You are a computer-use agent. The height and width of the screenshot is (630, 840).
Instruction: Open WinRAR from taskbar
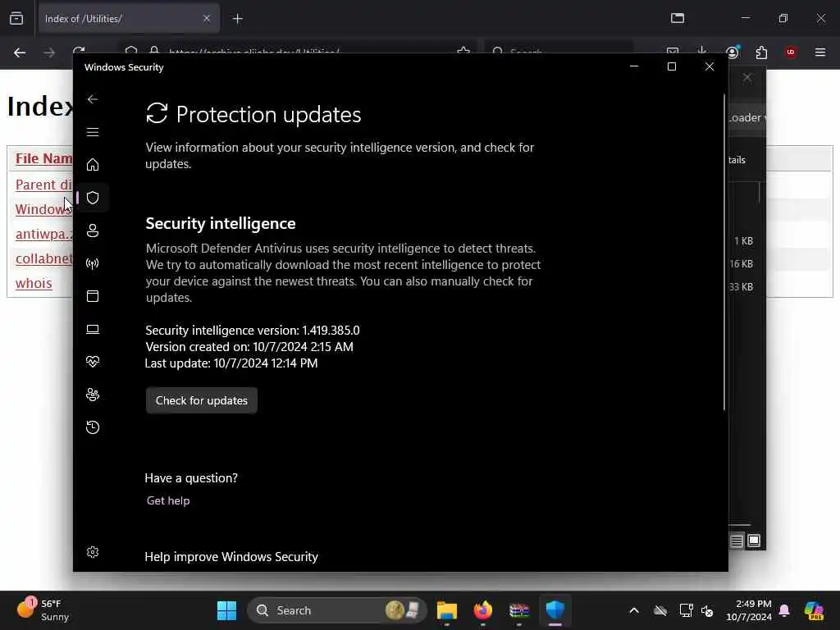pyautogui.click(x=519, y=610)
